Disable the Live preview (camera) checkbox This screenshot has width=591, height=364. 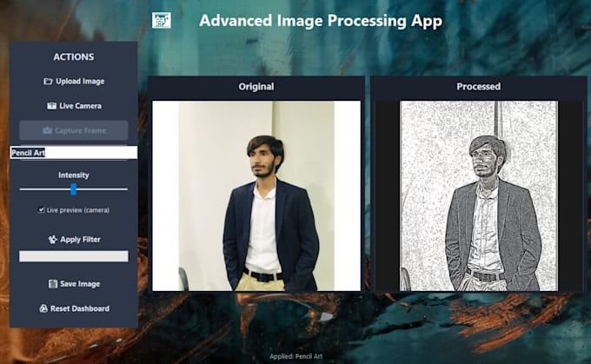click(x=41, y=210)
